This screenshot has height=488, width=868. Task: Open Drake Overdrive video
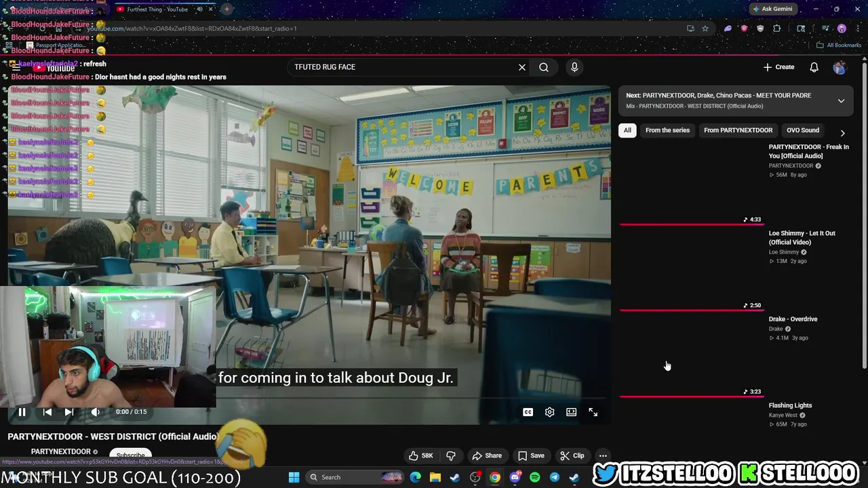point(793,319)
